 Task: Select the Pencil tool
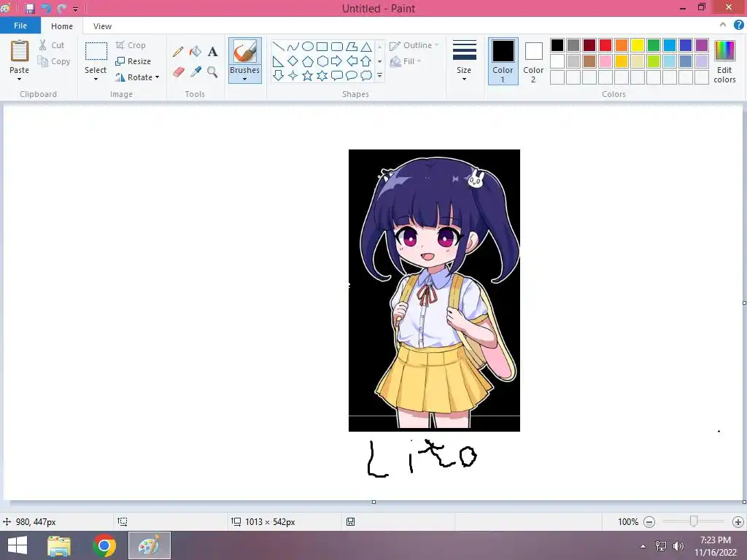[x=178, y=52]
